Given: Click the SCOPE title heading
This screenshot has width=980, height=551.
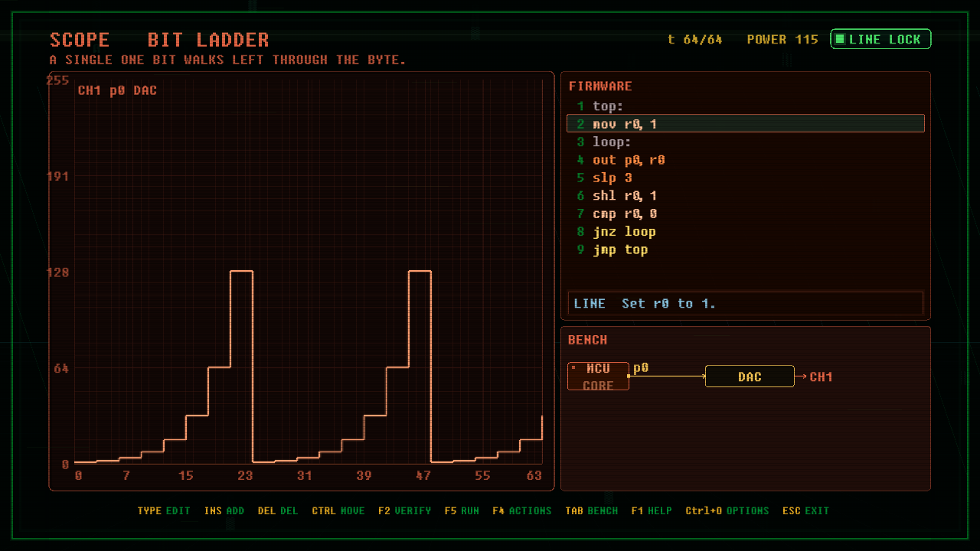Looking at the screenshot, I should (x=80, y=40).
